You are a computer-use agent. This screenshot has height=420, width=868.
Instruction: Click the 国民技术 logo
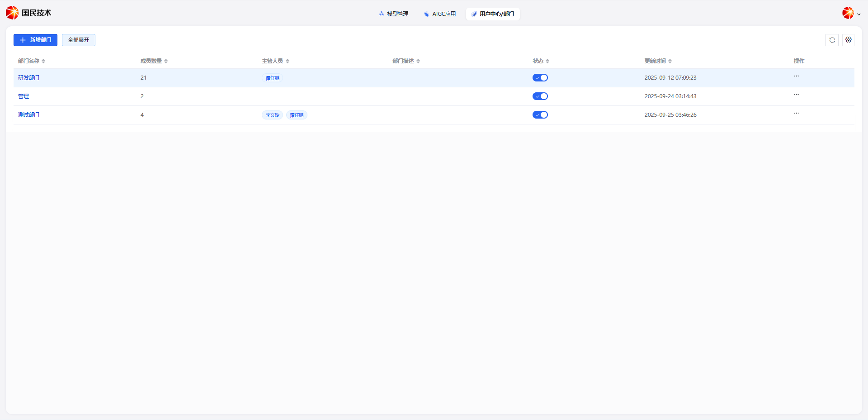tap(28, 13)
